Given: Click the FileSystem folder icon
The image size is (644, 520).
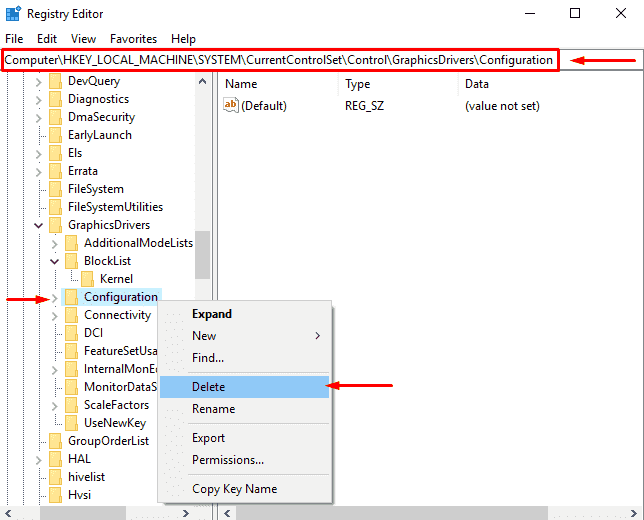Looking at the screenshot, I should pyautogui.click(x=55, y=189).
